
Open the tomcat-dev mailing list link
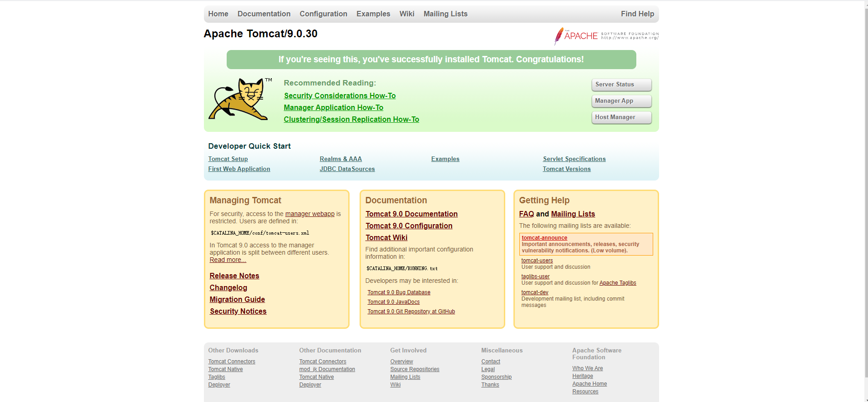[x=535, y=292]
